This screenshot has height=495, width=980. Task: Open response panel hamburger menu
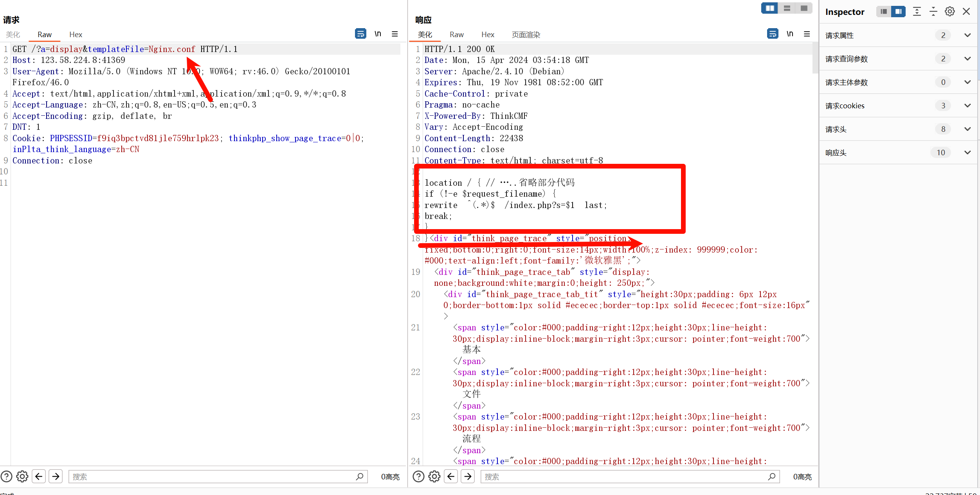coord(807,34)
